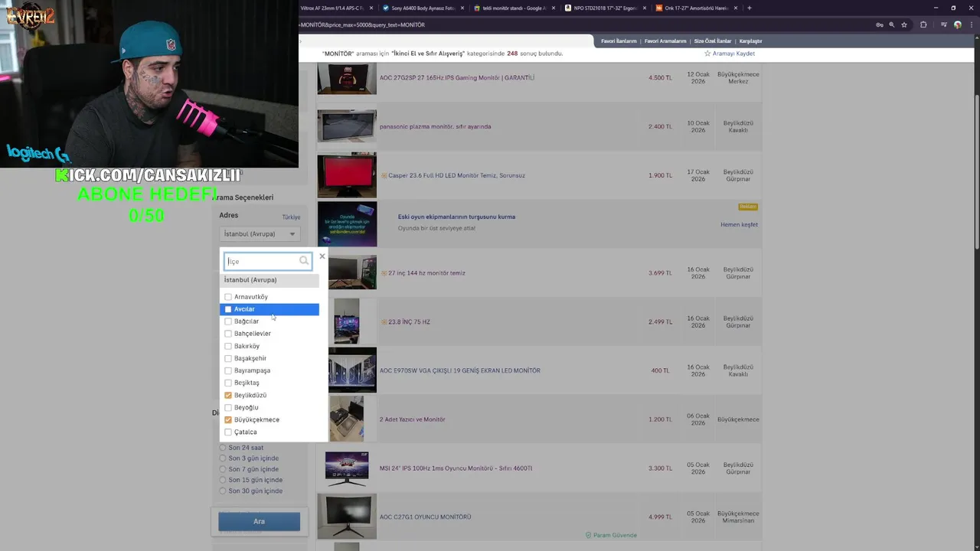980x551 pixels.
Task: Click the browser address bar URL
Action: tap(361, 24)
